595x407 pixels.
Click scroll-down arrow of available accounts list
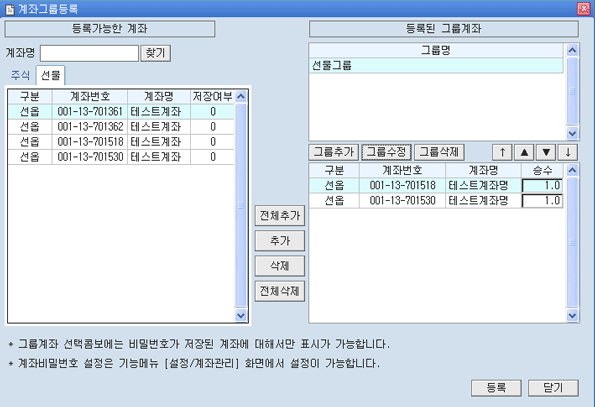click(x=241, y=315)
